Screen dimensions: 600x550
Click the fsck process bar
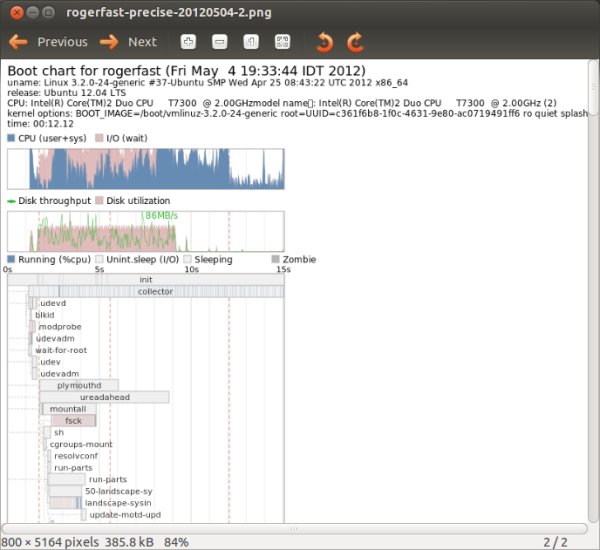click(x=73, y=421)
